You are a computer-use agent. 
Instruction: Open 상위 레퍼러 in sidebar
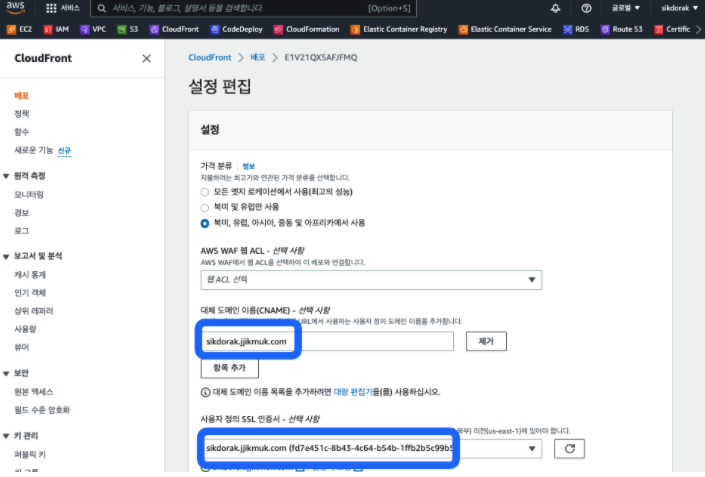point(34,311)
